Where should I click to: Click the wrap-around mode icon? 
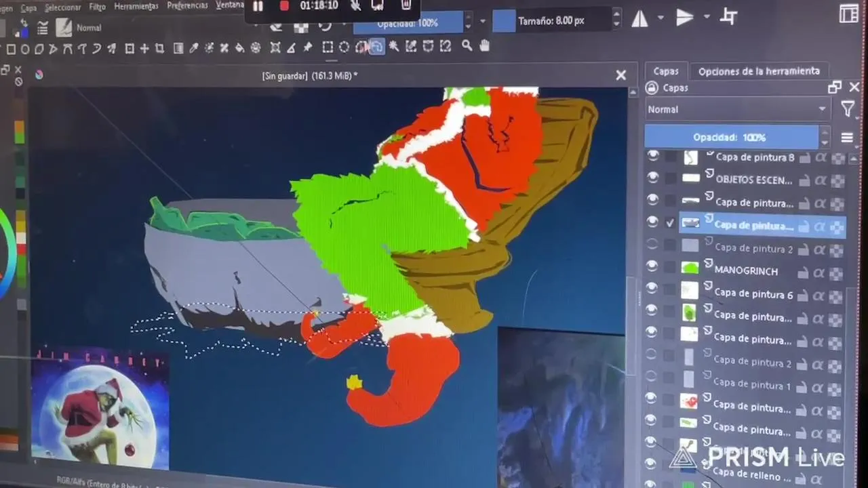point(729,16)
